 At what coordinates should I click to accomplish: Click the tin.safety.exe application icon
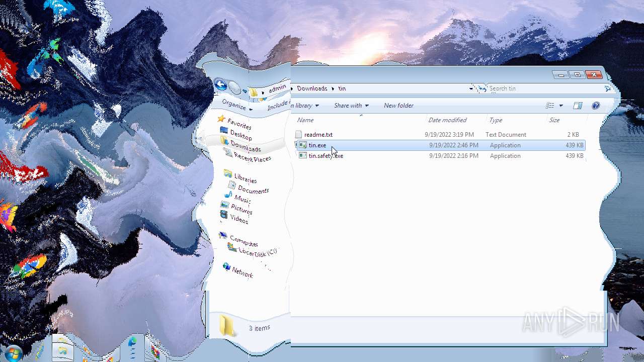302,156
